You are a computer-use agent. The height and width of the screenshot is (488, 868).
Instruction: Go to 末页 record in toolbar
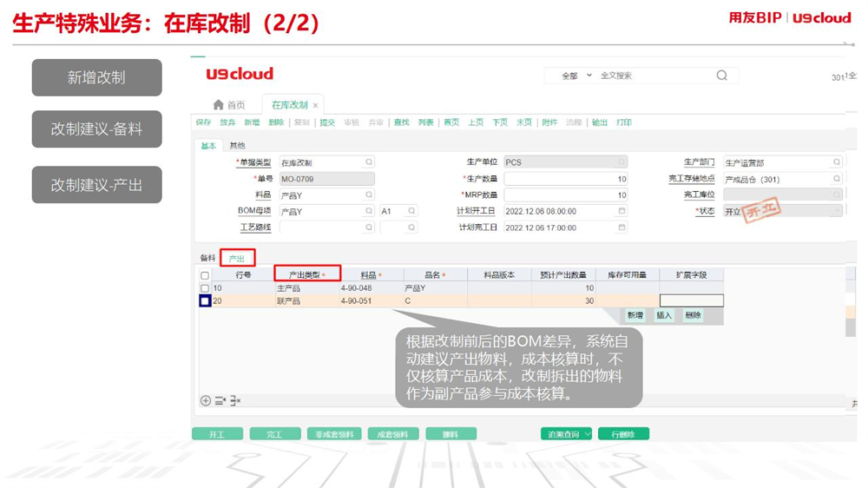pos(524,122)
